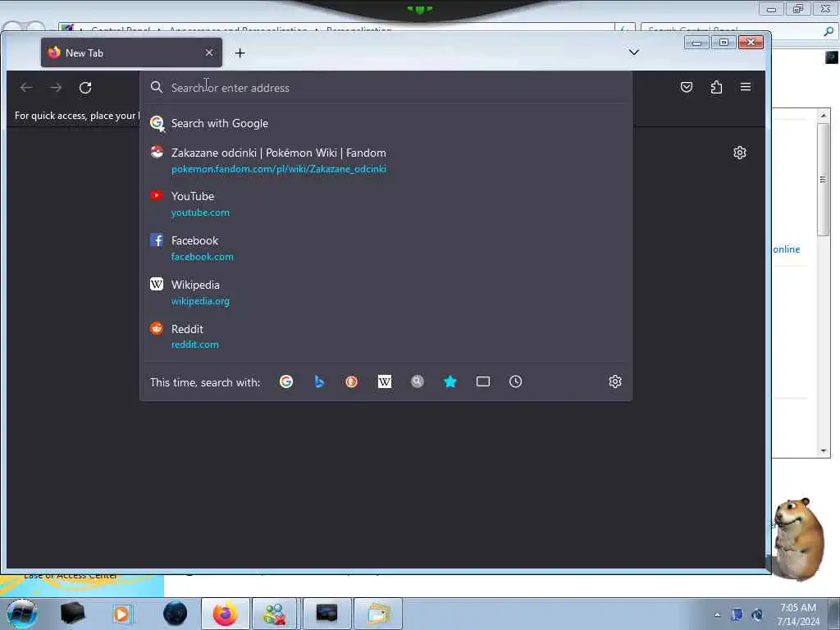
Task: Click the reddit.com URL text
Action: pyautogui.click(x=195, y=345)
